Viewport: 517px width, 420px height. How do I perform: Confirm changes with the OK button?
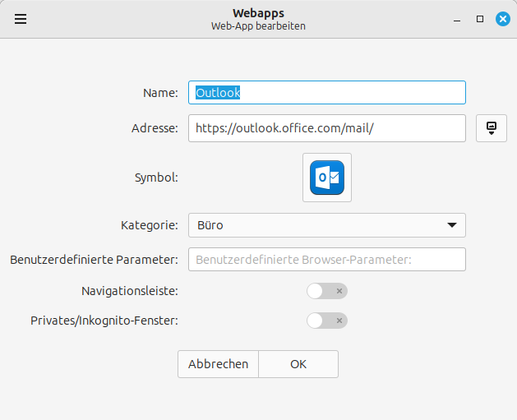click(298, 364)
